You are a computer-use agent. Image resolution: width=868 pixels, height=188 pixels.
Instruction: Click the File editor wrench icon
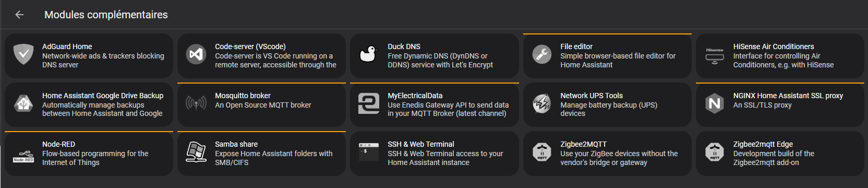541,54
